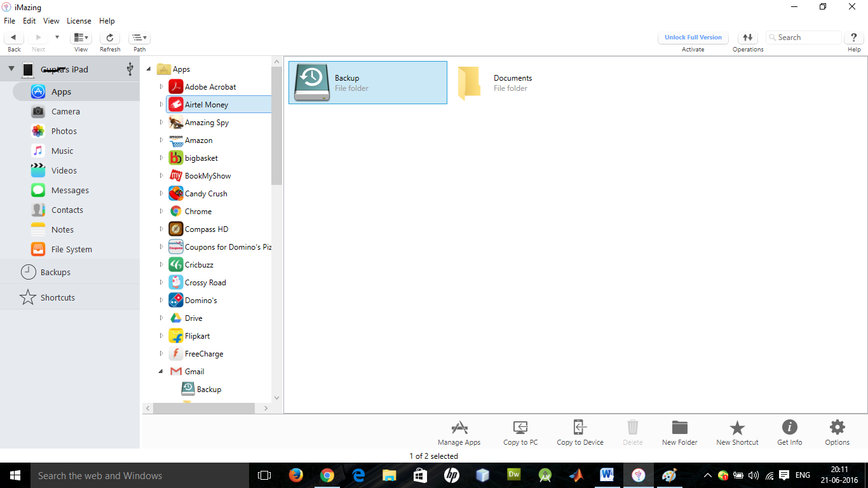Open the View mode dropdown
Image resolution: width=868 pixels, height=488 pixels.
tap(81, 37)
